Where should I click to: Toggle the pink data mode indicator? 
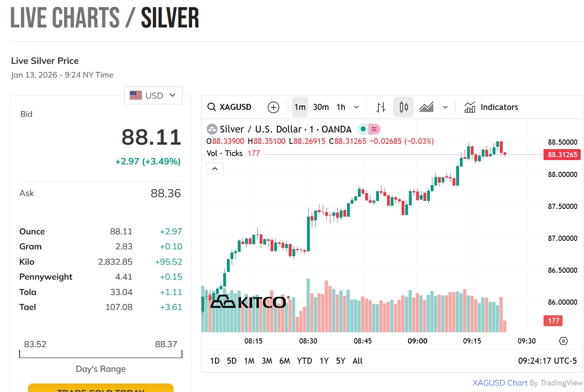pos(375,129)
